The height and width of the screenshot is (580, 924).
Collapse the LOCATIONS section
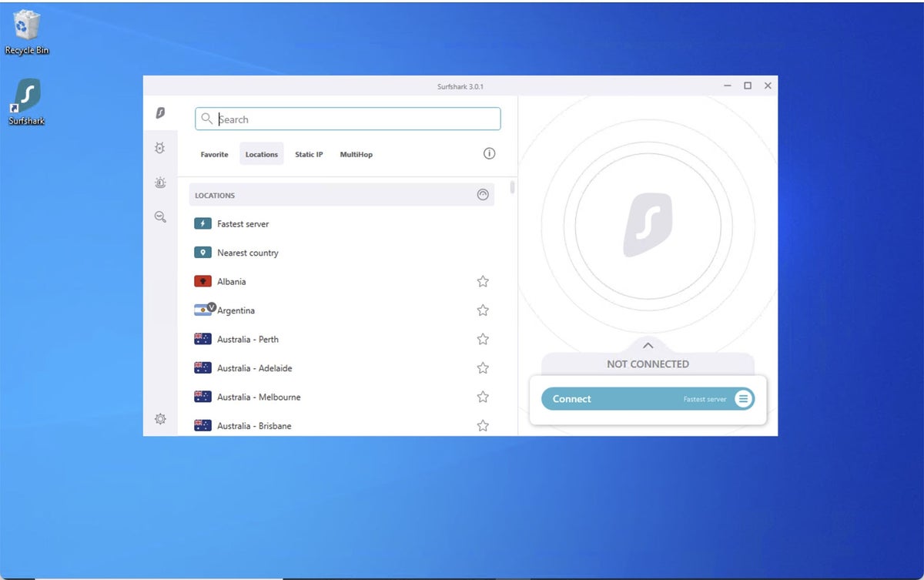(483, 195)
